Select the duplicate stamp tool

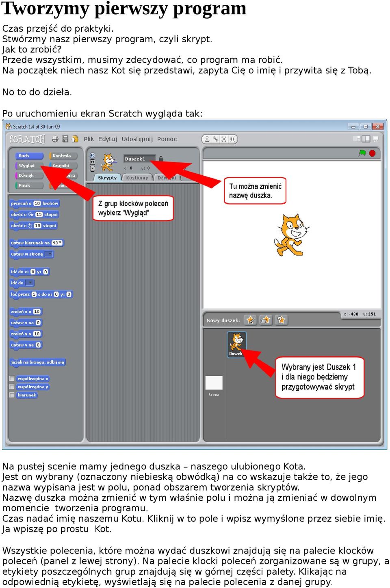coord(207,139)
